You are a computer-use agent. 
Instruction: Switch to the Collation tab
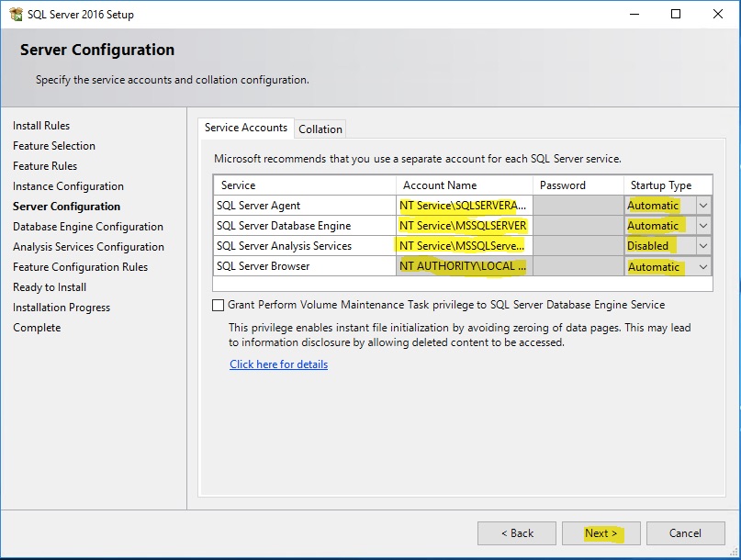[320, 129]
